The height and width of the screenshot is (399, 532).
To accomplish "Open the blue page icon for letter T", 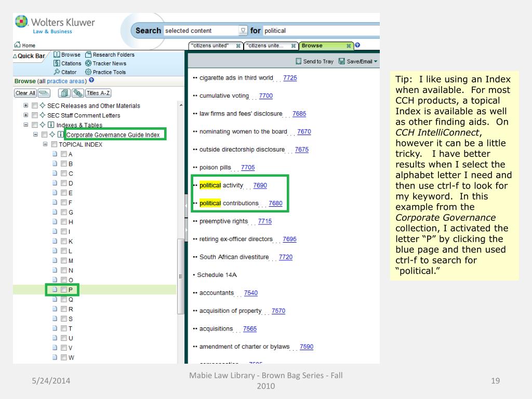I will pos(55,328).
